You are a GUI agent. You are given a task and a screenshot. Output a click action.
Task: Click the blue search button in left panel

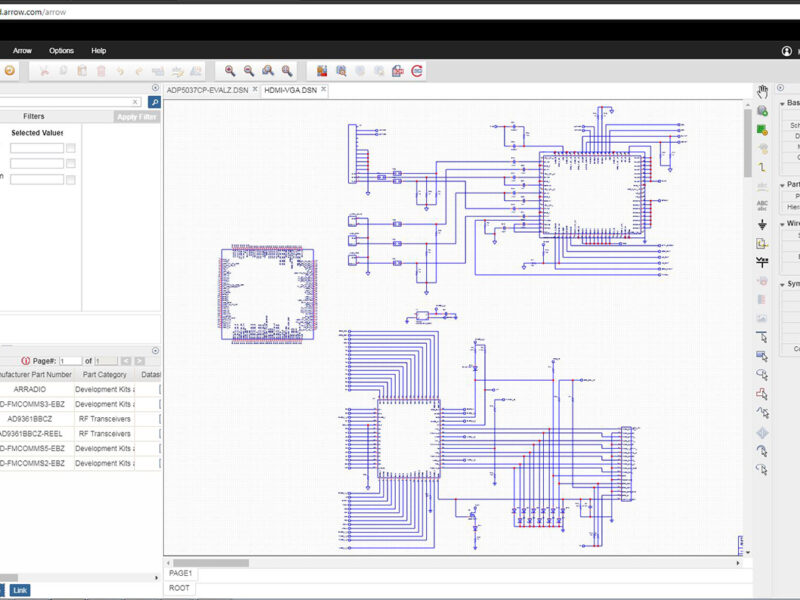click(154, 102)
